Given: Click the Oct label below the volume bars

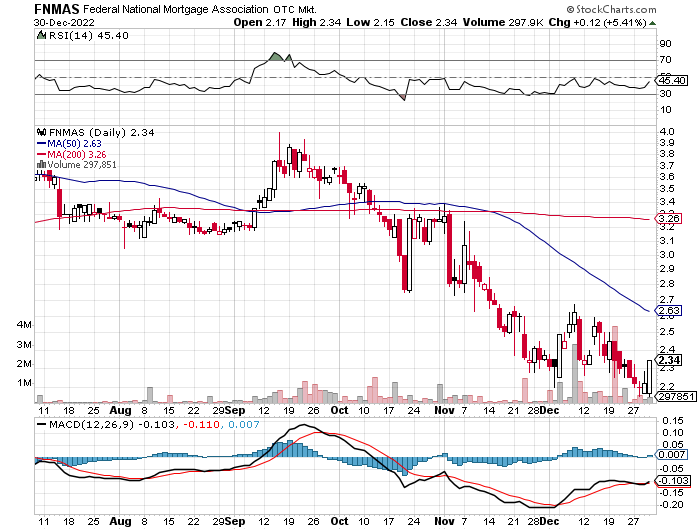Looking at the screenshot, I should pyautogui.click(x=339, y=410).
